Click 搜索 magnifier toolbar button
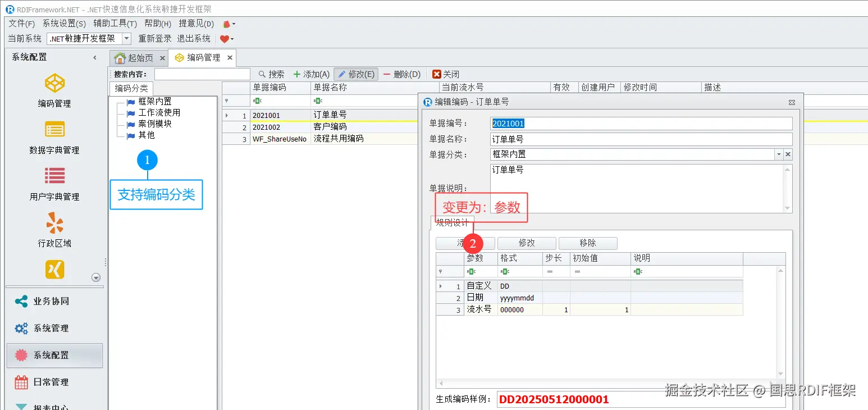This screenshot has height=410, width=868. (x=271, y=74)
